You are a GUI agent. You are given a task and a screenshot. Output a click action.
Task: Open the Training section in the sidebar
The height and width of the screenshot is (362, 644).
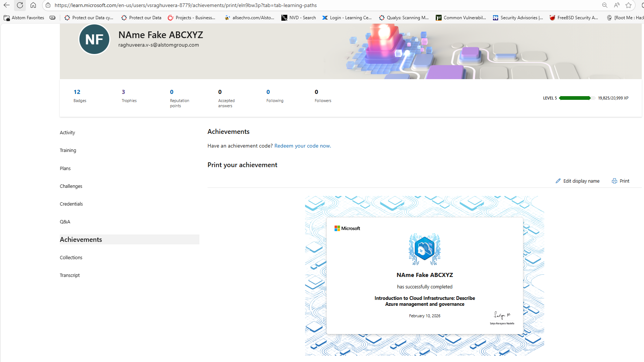(x=68, y=150)
